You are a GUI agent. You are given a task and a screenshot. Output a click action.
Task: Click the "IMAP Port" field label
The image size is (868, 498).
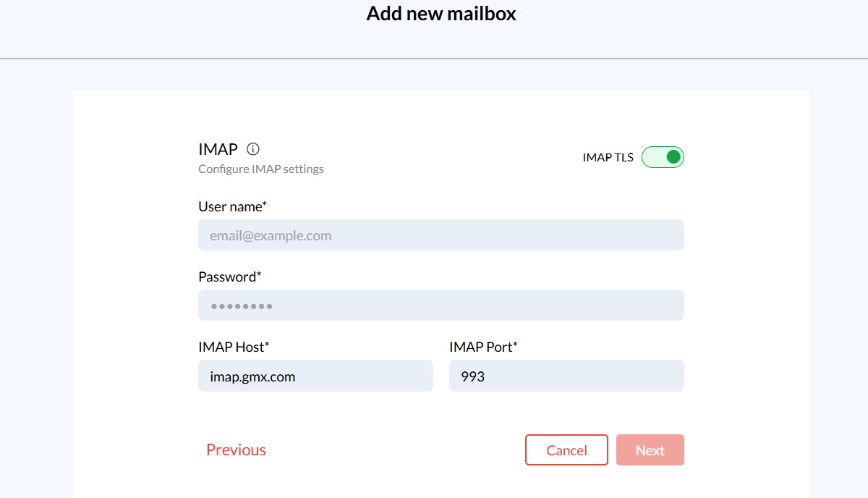tap(480, 347)
